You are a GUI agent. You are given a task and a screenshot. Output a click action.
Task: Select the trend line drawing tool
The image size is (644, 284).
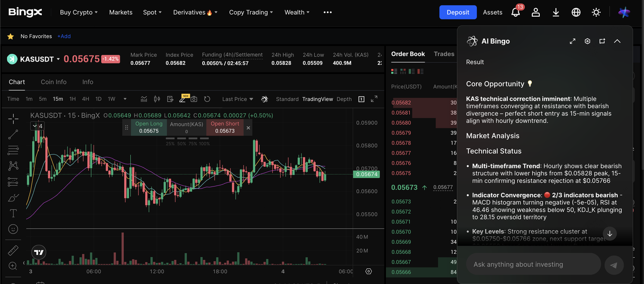click(13, 134)
